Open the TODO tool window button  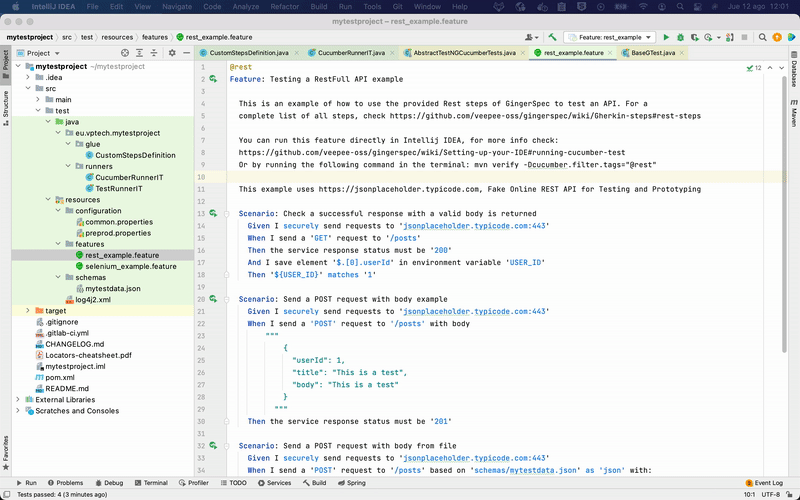234,483
